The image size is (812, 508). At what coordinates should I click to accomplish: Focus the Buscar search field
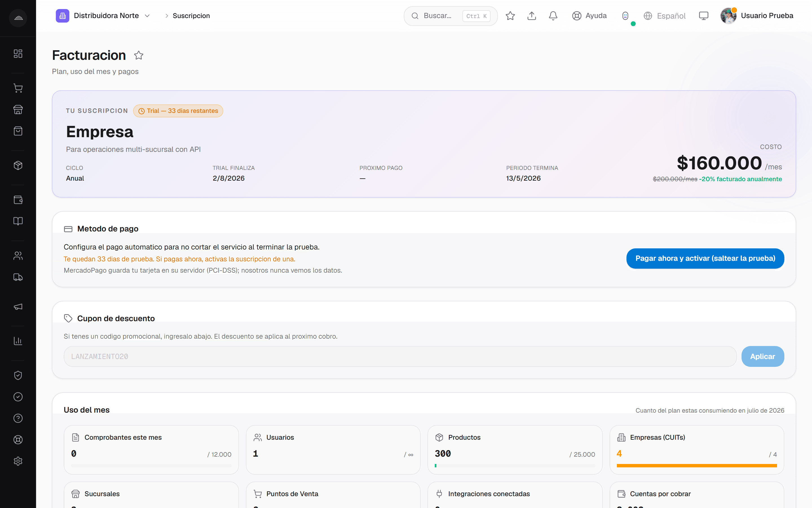[451, 16]
